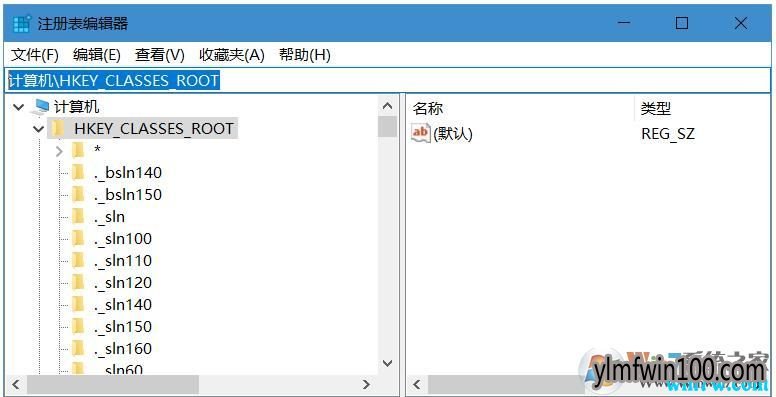Viewport: 776px width, 397px height.
Task: Minimize the Registry Editor window
Action: pos(624,23)
